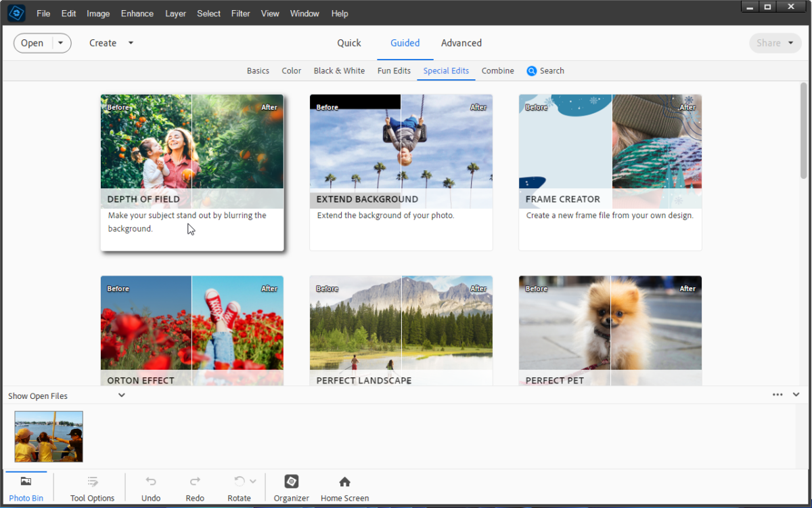Click the overflow ellipsis icon above the Photo Bin
This screenshot has width=812, height=508.
tap(777, 394)
